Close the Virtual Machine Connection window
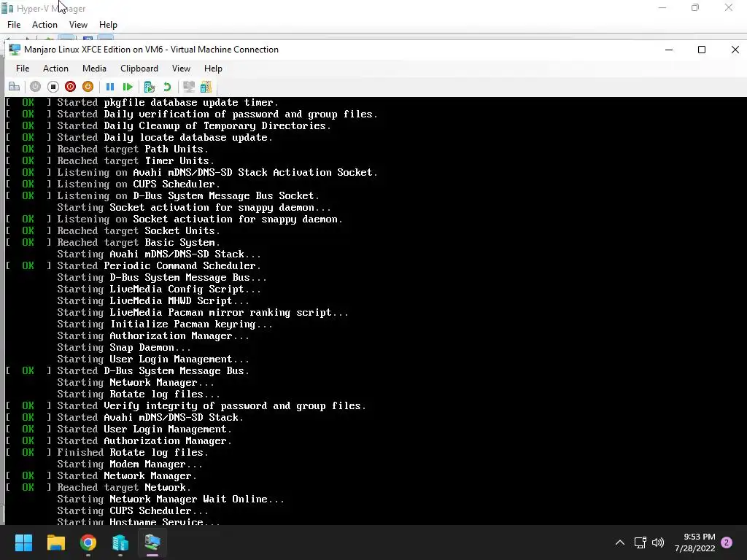The image size is (747, 560). (x=735, y=50)
